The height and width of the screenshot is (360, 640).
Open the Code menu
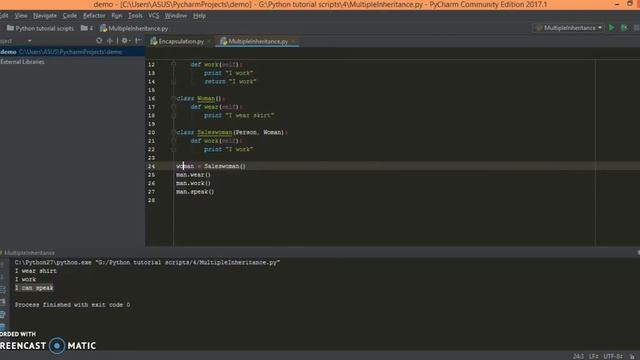[x=70, y=16]
